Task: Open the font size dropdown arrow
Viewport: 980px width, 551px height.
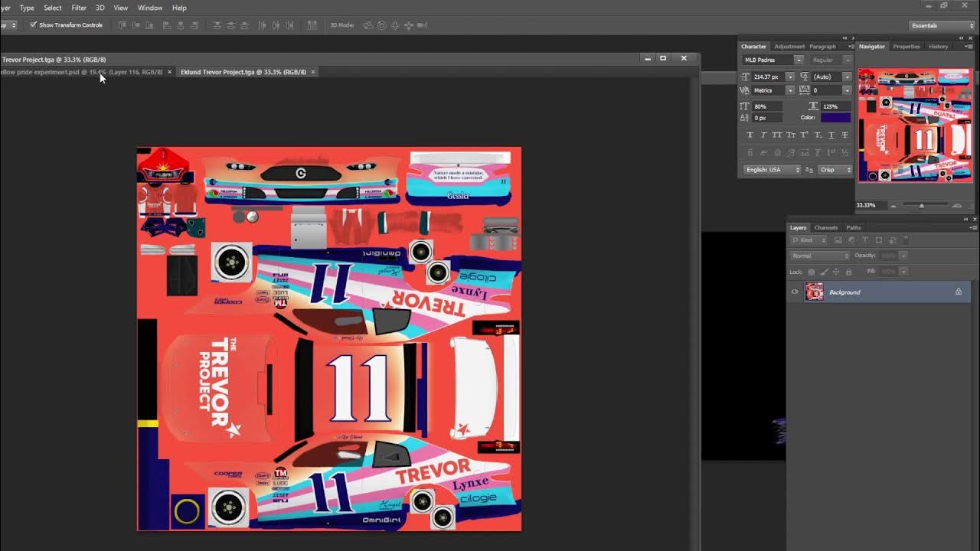Action: pyautogui.click(x=790, y=77)
